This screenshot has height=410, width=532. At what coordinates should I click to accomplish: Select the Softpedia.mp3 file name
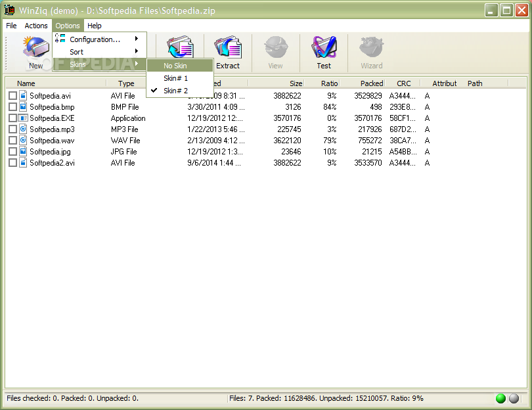pyautogui.click(x=52, y=129)
